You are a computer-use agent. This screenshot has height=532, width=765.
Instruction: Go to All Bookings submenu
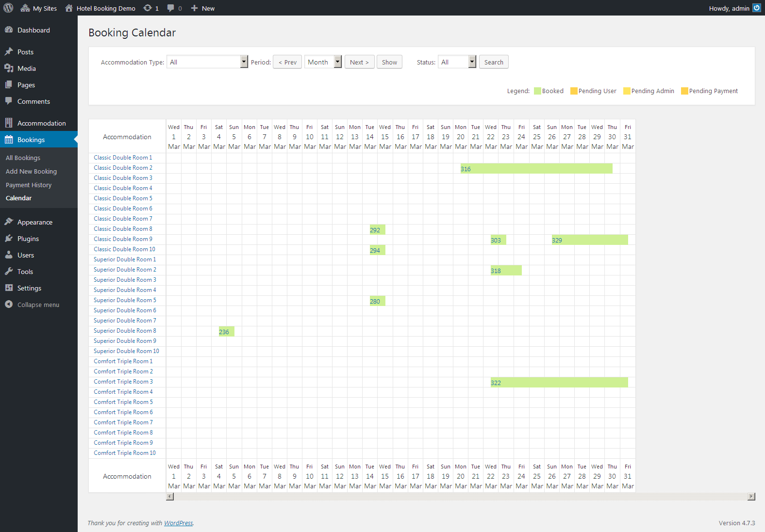pyautogui.click(x=23, y=158)
